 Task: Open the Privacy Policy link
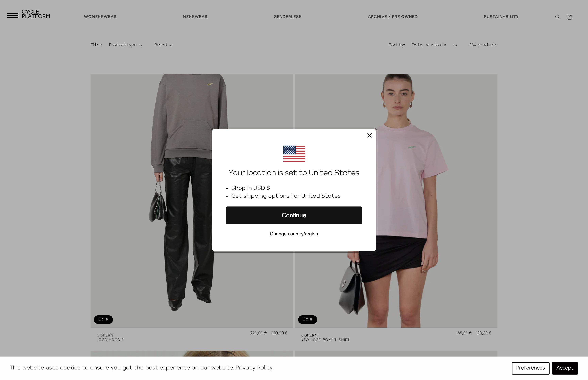point(254,368)
